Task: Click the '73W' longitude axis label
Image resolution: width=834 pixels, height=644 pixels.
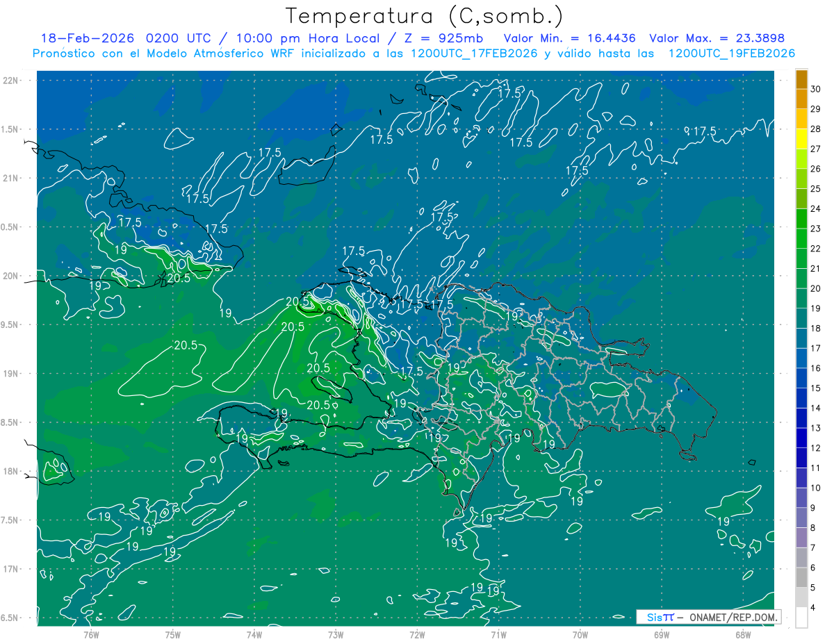Action: (336, 635)
